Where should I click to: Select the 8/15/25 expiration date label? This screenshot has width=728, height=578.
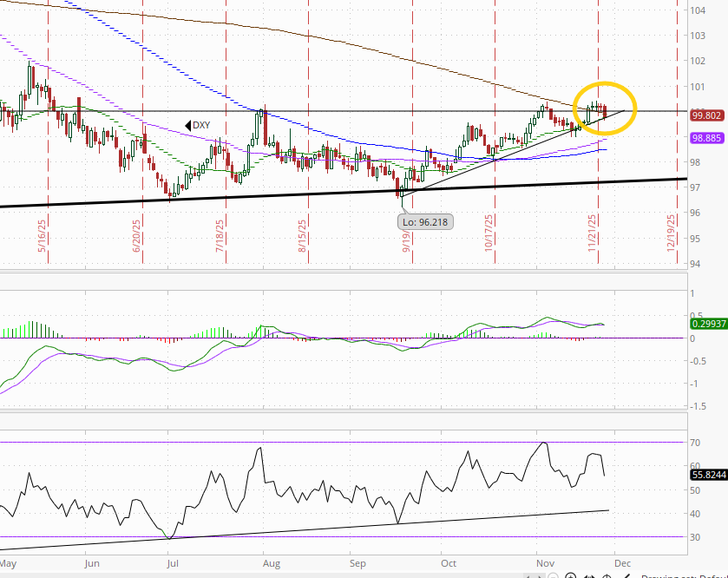tap(302, 236)
